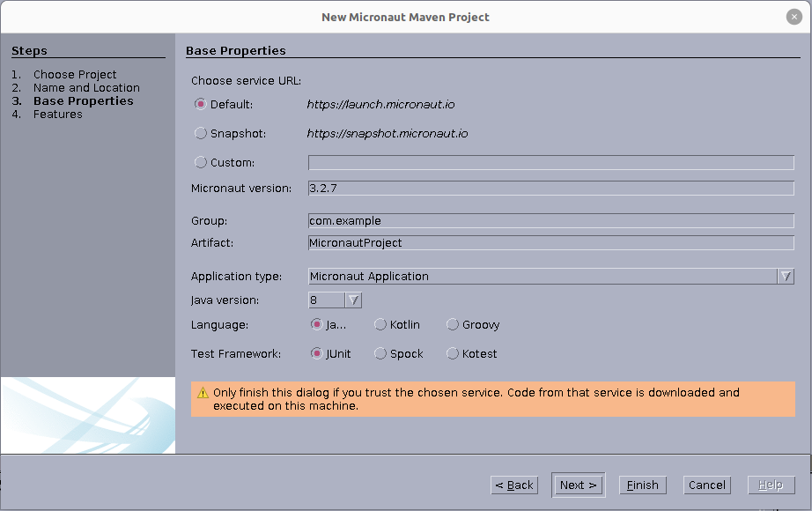Click the https://snapshot.micronaut.io URL text
812x511 pixels.
click(x=388, y=133)
